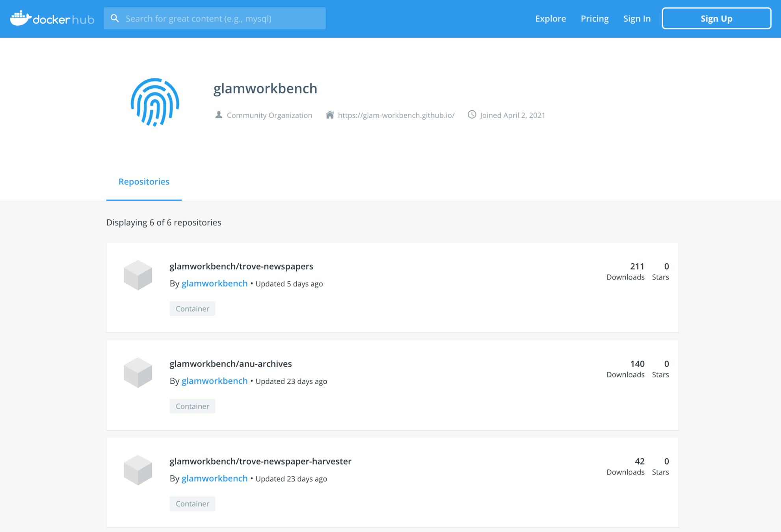Open the glam-workbench.github.io website link
This screenshot has height=532, width=781.
pyautogui.click(x=396, y=115)
